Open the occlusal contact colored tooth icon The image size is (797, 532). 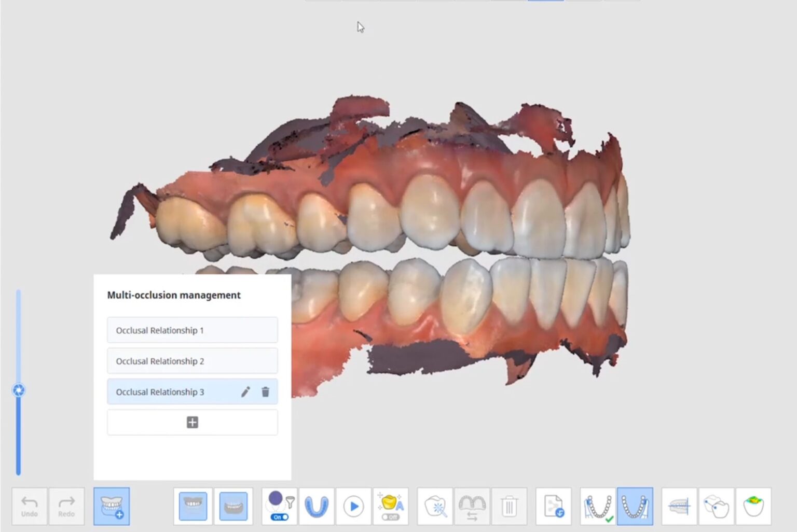tap(753, 506)
